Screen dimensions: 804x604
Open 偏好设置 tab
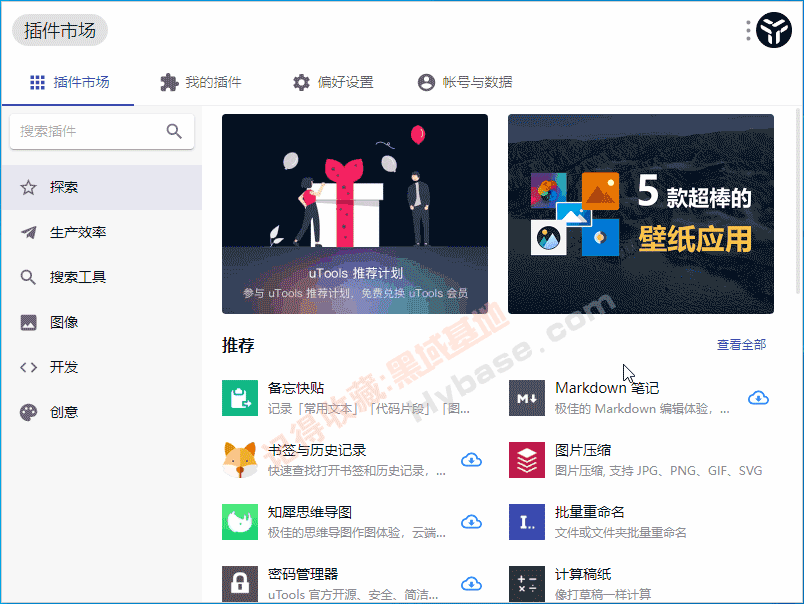point(333,82)
